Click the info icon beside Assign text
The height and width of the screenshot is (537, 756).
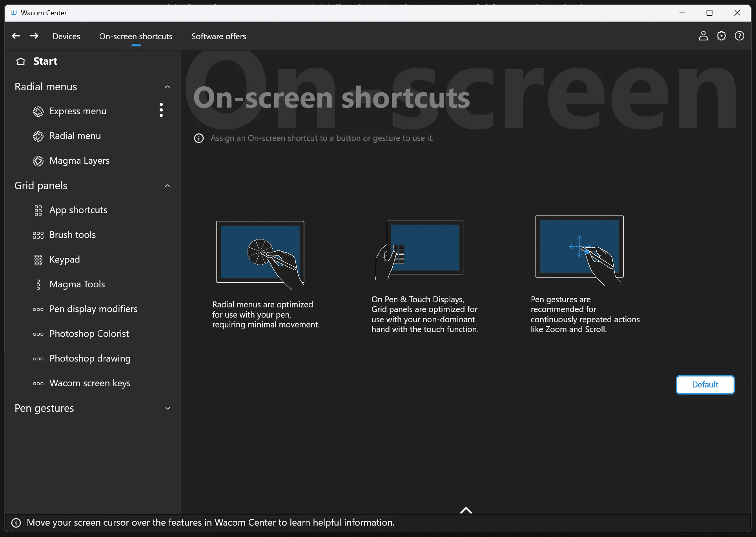coord(199,138)
